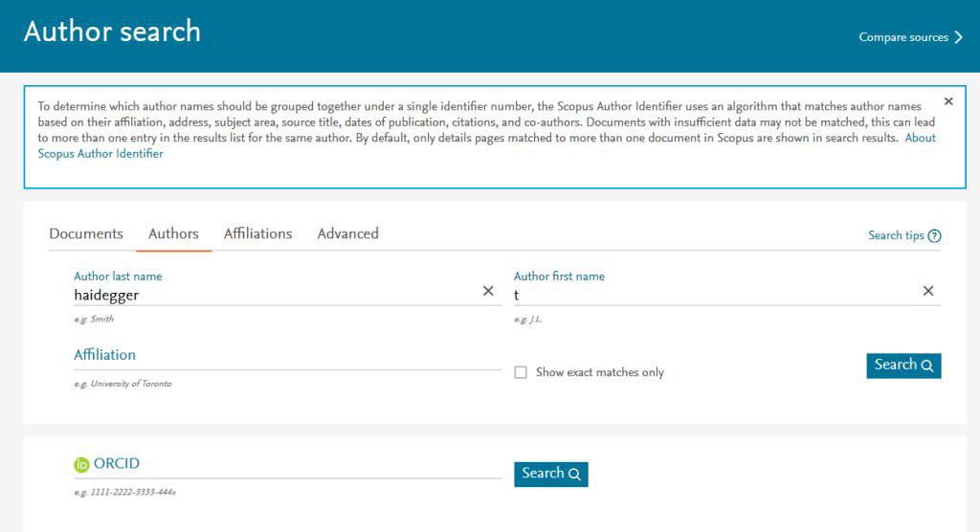Click the Affiliation input field

tap(287, 356)
